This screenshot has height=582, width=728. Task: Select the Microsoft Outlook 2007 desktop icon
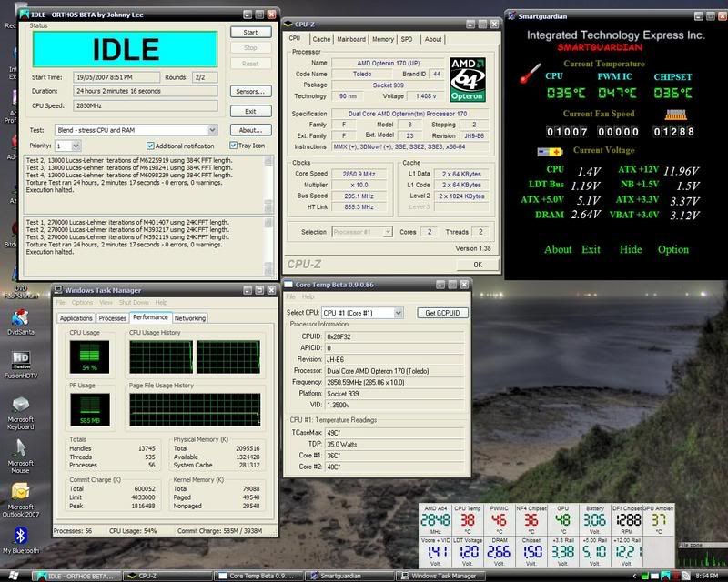21,500
